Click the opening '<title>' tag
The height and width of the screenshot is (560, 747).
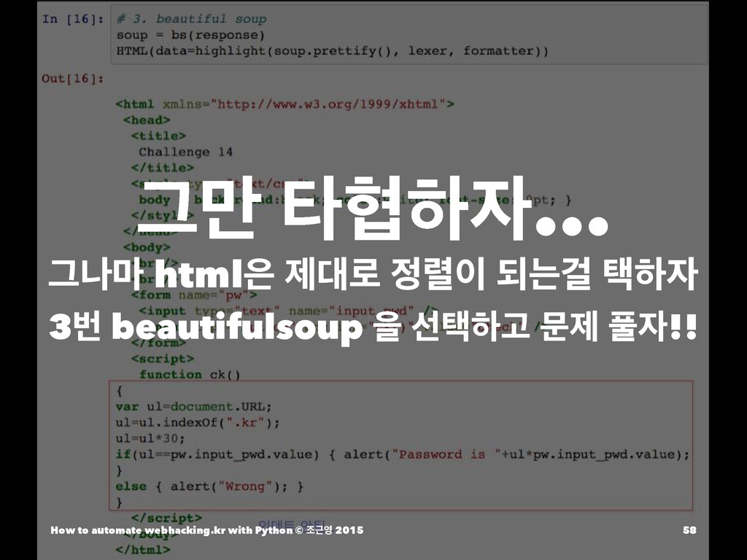158,136
